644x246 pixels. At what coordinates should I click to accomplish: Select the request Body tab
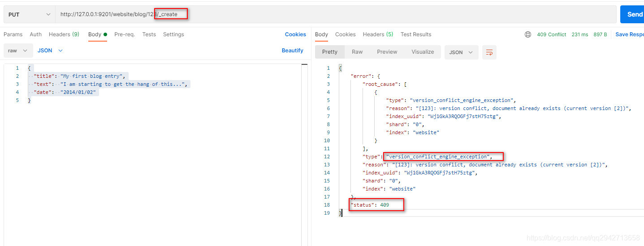click(x=97, y=34)
